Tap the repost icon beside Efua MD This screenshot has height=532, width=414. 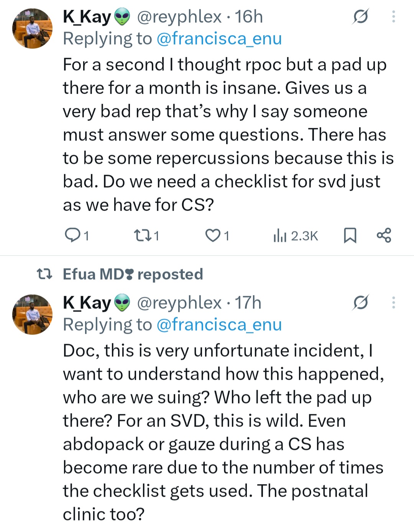pos(44,274)
